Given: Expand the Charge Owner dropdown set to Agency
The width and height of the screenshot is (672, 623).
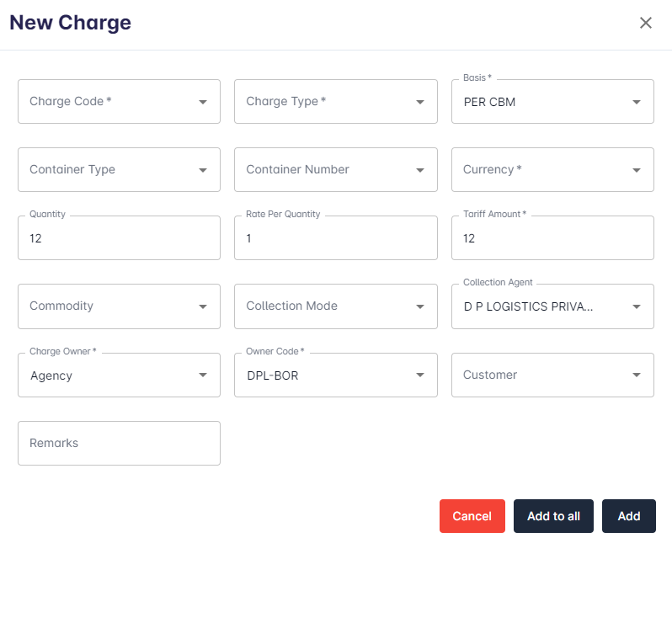Looking at the screenshot, I should (x=119, y=375).
